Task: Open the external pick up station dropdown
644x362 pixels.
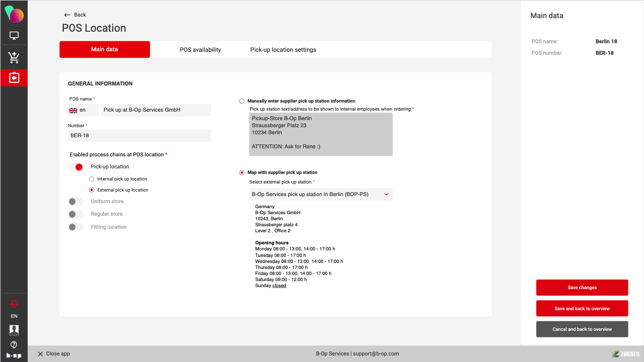Action: [320, 194]
